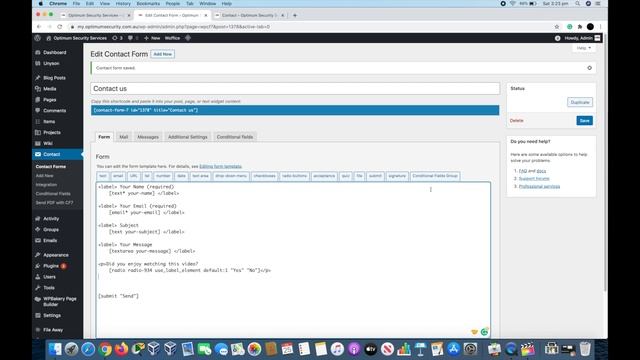Save the contact form
The image size is (640, 360).
click(584, 121)
